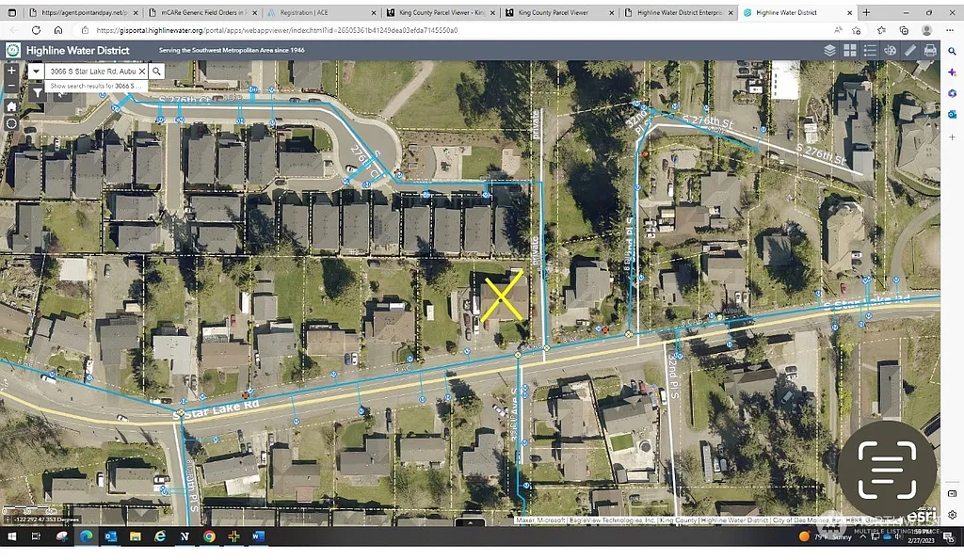Expand the search source dropdown

(x=36, y=72)
